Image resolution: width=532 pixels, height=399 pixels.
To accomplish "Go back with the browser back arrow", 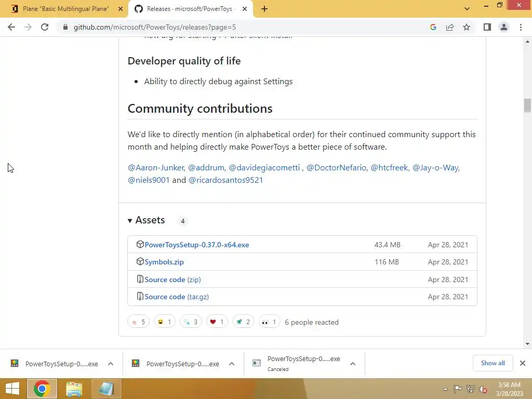I will tap(11, 27).
